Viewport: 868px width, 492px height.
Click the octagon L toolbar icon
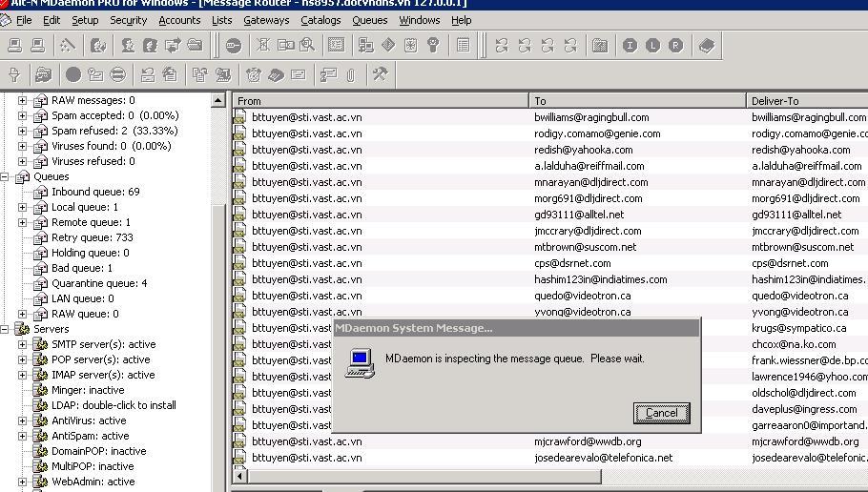tap(652, 46)
